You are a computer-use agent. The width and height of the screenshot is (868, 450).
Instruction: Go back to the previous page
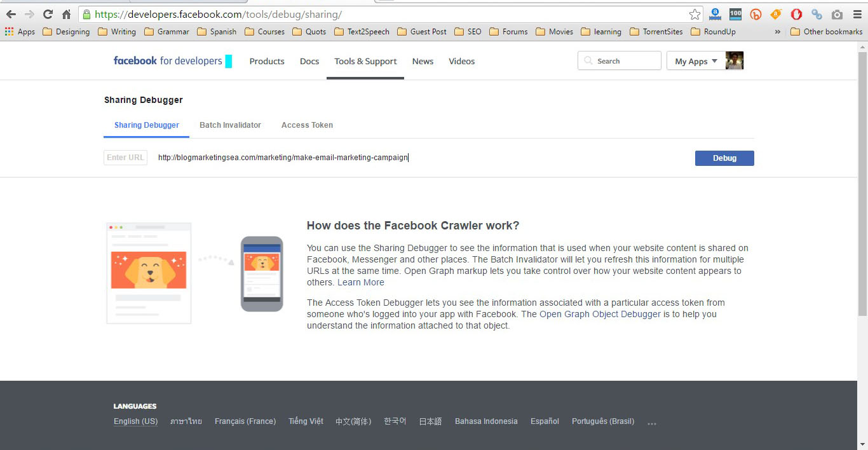click(11, 14)
